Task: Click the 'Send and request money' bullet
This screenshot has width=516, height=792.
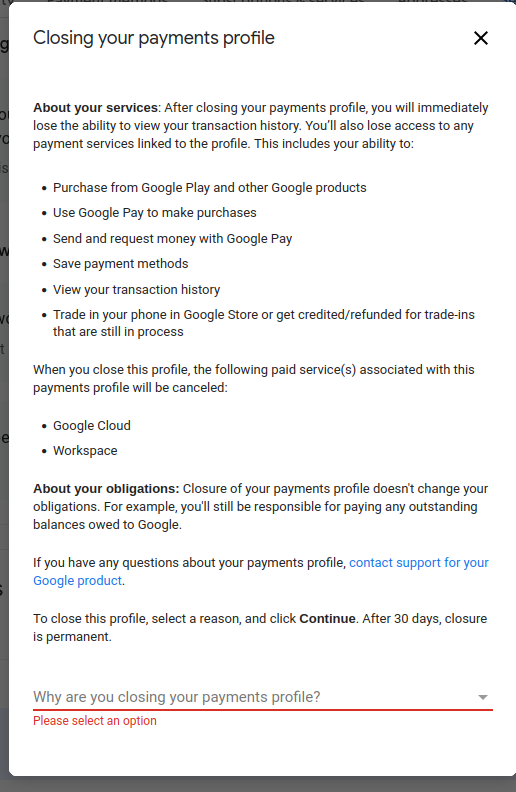Action: pyautogui.click(x=173, y=238)
